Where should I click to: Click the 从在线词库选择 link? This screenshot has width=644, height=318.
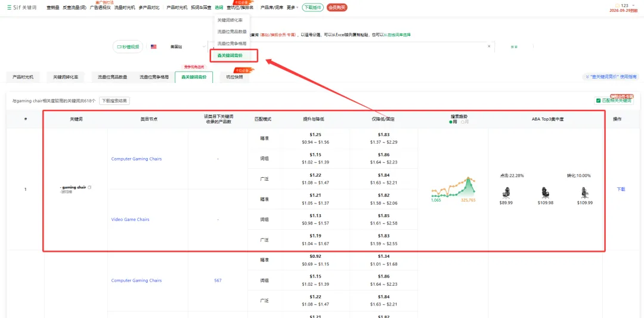tap(397, 35)
